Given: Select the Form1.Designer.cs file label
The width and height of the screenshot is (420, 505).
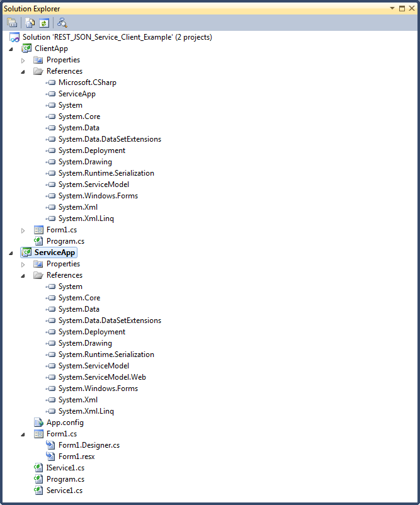Looking at the screenshot, I should [x=89, y=445].
